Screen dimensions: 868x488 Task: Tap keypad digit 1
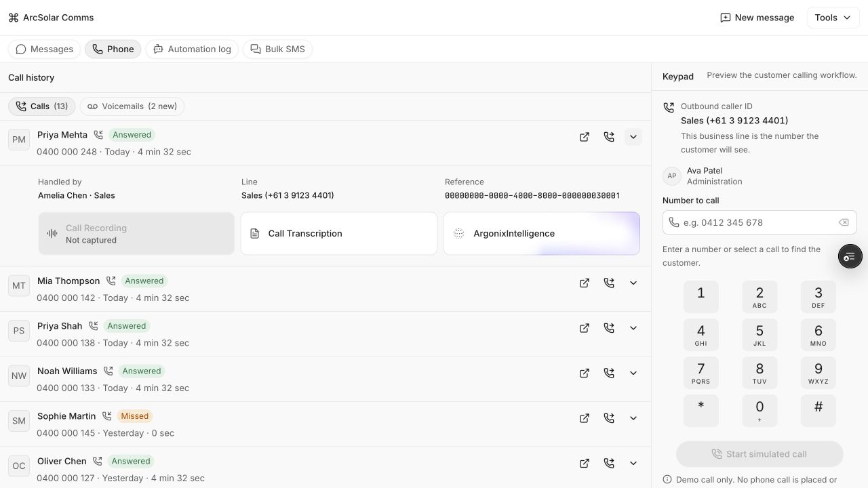click(x=701, y=296)
